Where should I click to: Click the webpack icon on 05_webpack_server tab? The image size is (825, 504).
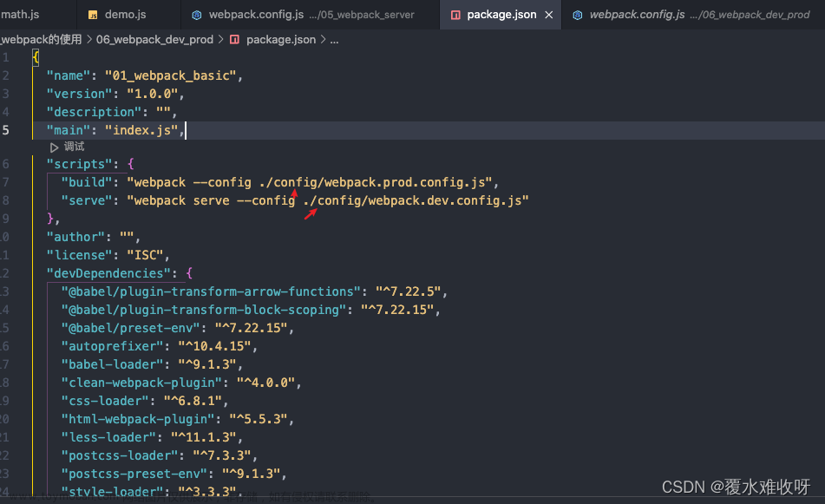pyautogui.click(x=196, y=15)
